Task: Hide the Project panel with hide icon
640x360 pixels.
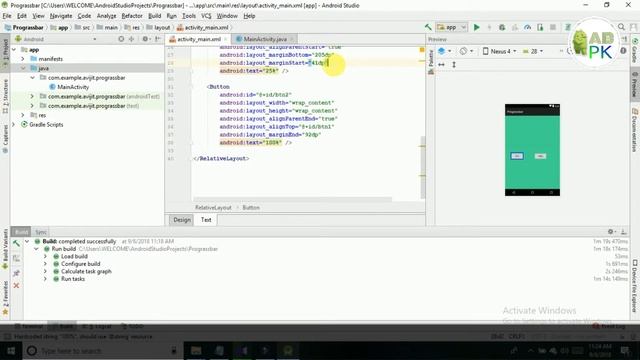Action: pos(158,39)
